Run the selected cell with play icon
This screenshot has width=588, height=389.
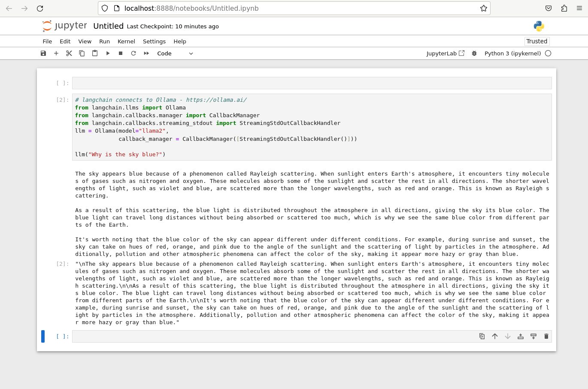pyautogui.click(x=108, y=53)
